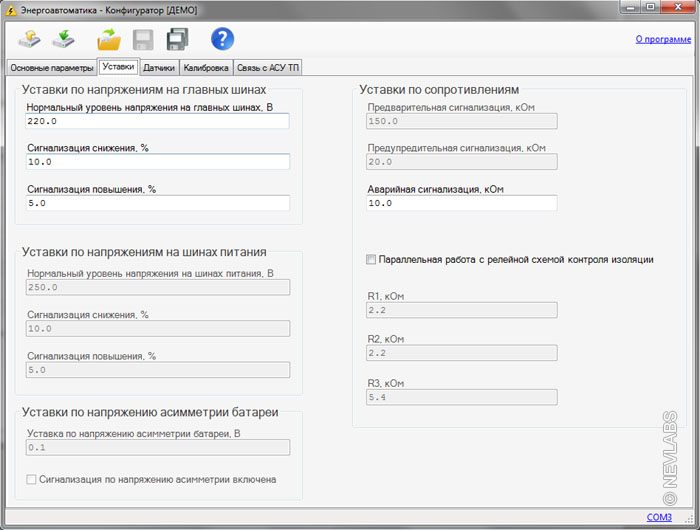Select the Калибровка tab
Screen dimensions: 700x530
(x=206, y=68)
